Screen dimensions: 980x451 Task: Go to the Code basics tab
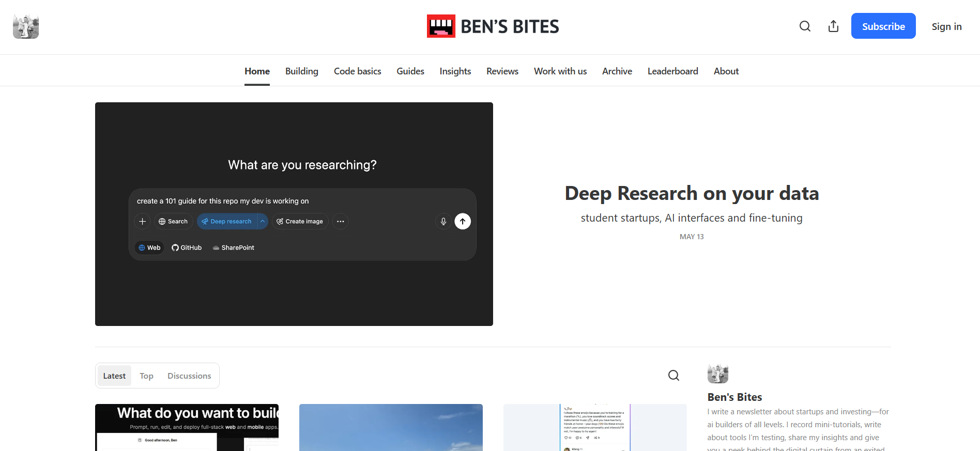pyautogui.click(x=358, y=71)
